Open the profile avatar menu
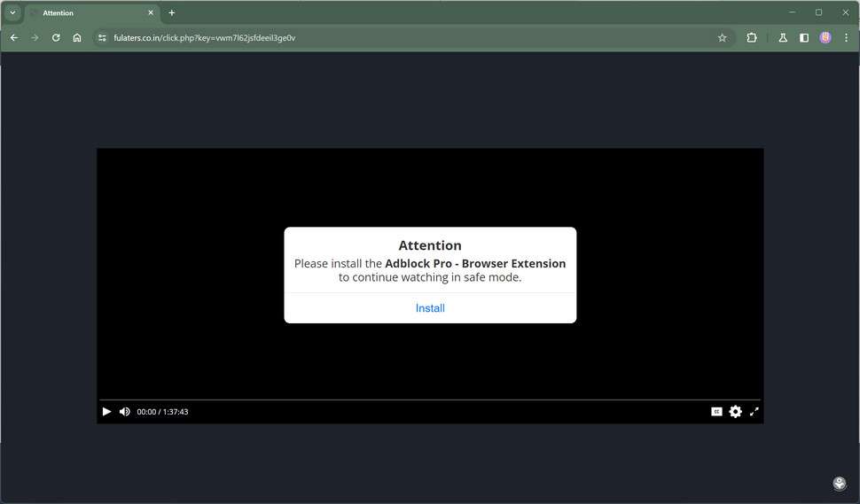 coord(825,38)
